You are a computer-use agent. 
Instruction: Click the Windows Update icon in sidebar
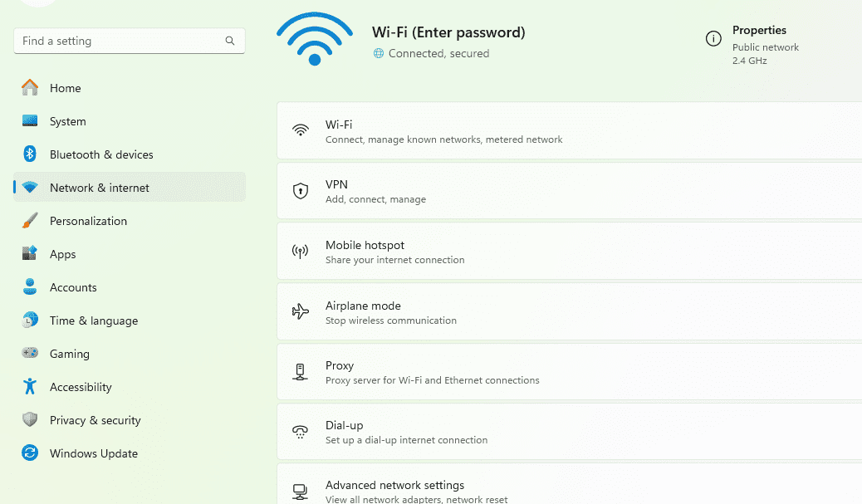click(x=29, y=453)
